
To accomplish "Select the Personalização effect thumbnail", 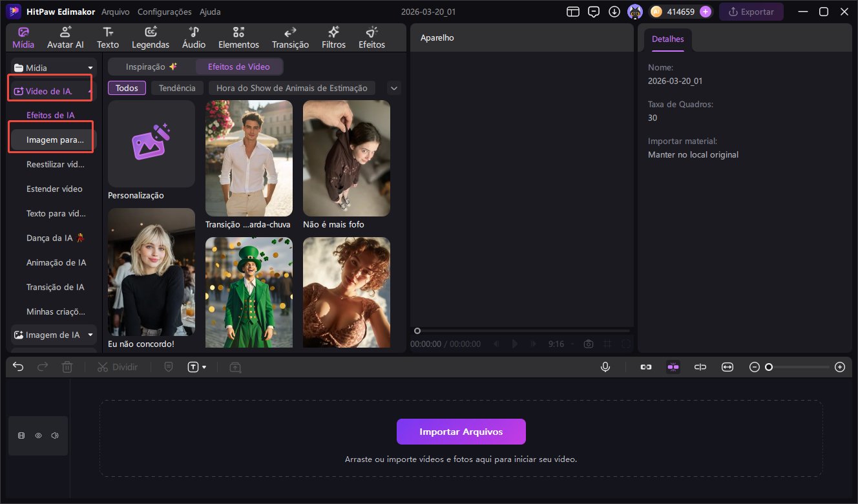I will (151, 143).
